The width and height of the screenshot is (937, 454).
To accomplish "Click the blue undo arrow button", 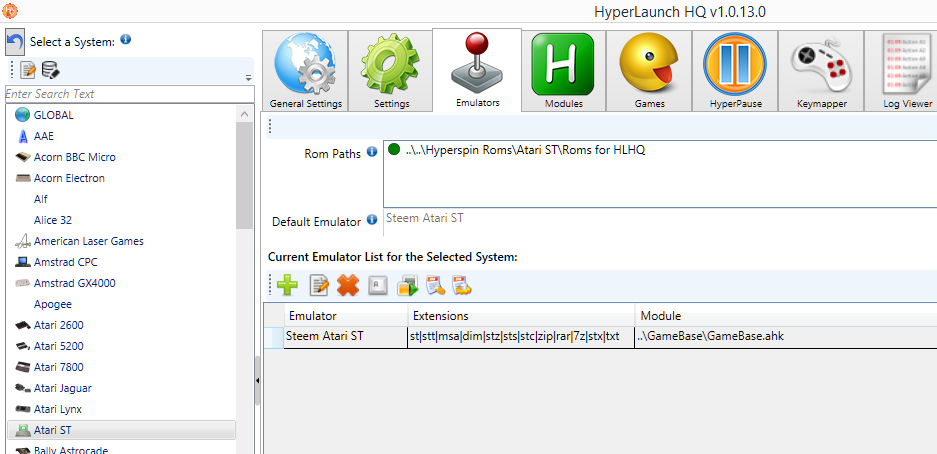I will coord(15,41).
